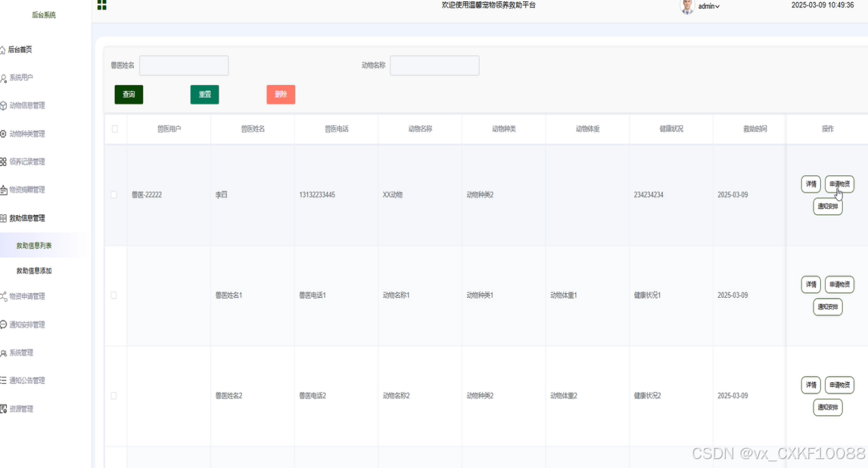Open the admin account dropdown
The height and width of the screenshot is (468, 868).
[x=709, y=6]
